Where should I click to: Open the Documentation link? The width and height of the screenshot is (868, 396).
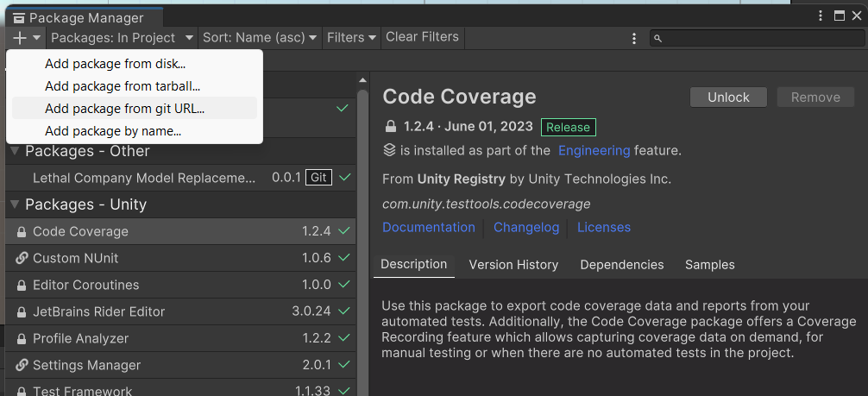429,228
